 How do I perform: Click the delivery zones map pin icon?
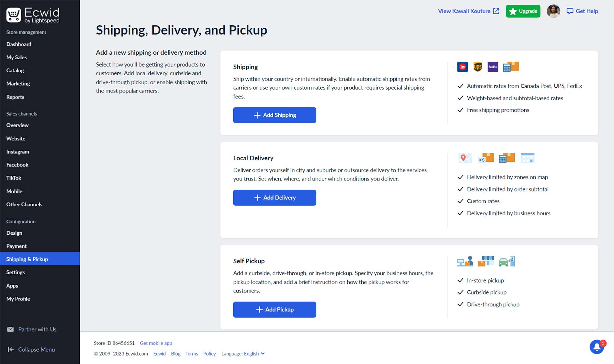click(464, 158)
